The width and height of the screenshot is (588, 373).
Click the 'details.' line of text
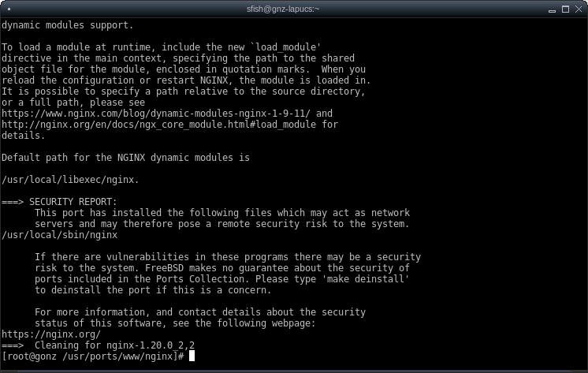point(23,136)
